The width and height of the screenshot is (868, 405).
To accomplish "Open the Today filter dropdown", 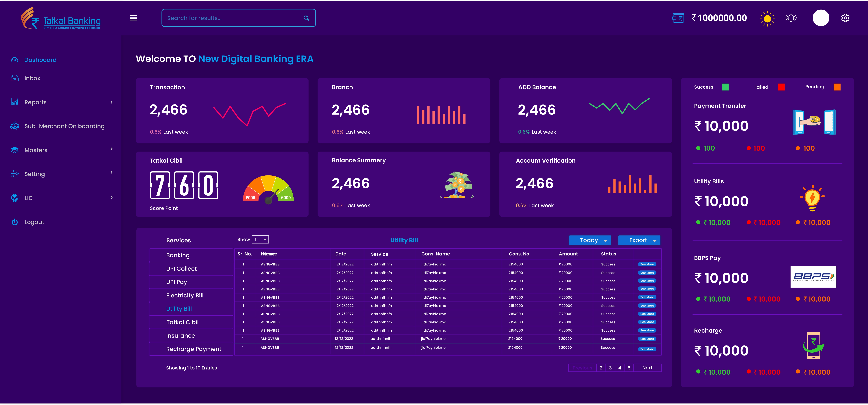I will pos(590,240).
